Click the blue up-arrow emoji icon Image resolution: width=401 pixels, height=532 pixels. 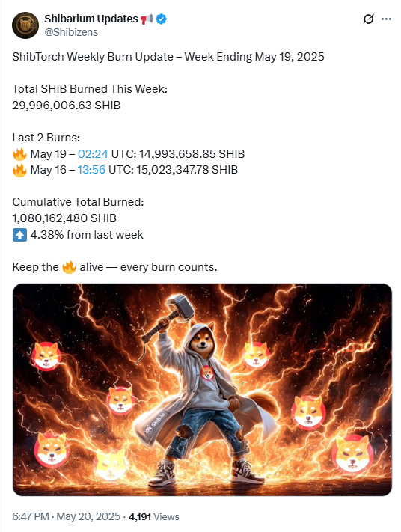click(x=19, y=235)
